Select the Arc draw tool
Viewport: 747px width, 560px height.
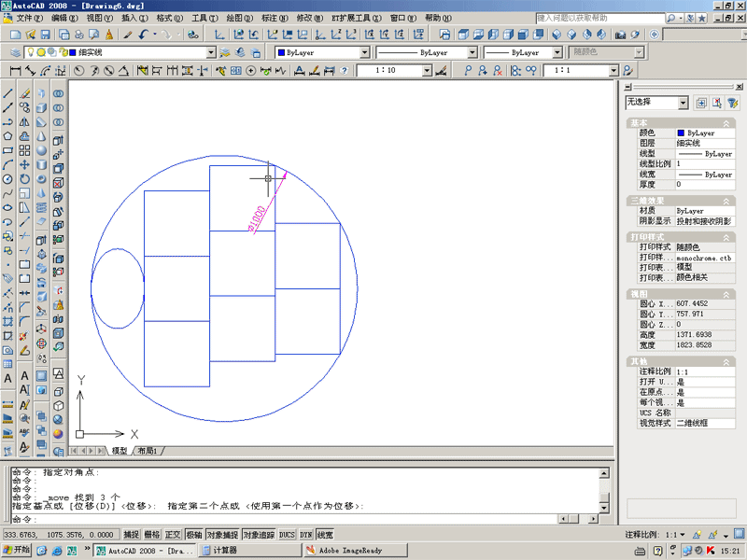tap(7, 165)
